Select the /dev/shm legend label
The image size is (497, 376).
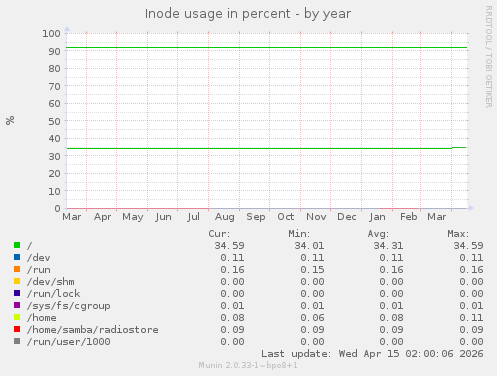(x=51, y=282)
